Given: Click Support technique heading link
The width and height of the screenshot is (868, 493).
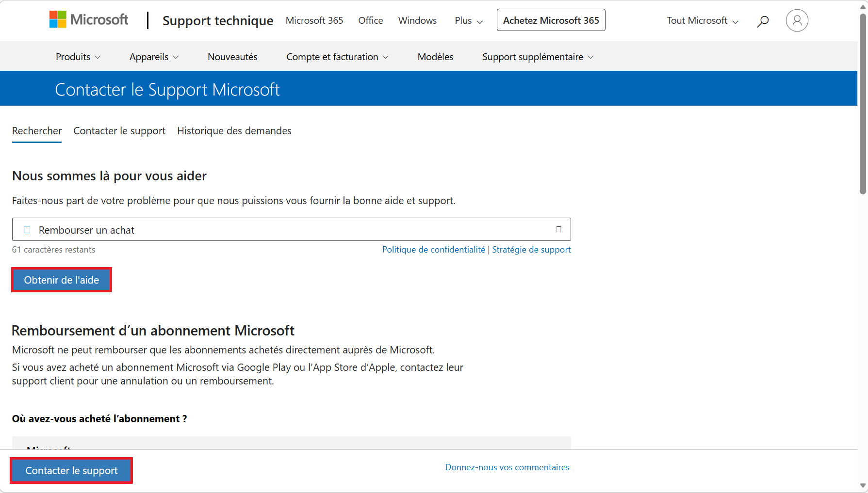Looking at the screenshot, I should pyautogui.click(x=218, y=20).
